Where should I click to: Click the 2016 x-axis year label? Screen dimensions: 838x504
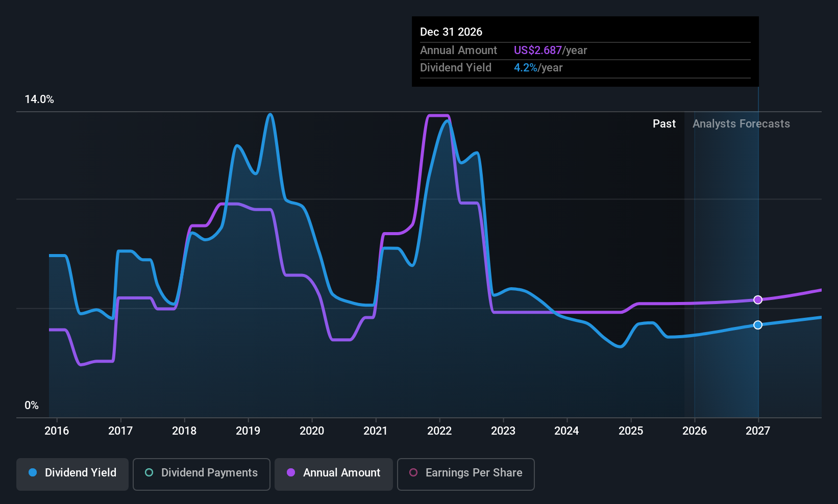57,431
